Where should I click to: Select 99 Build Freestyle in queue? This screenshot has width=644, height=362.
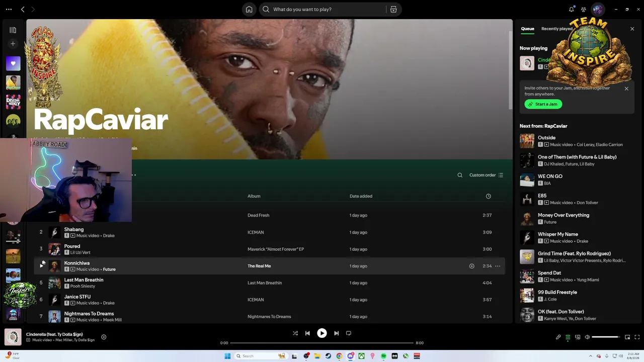point(557,292)
